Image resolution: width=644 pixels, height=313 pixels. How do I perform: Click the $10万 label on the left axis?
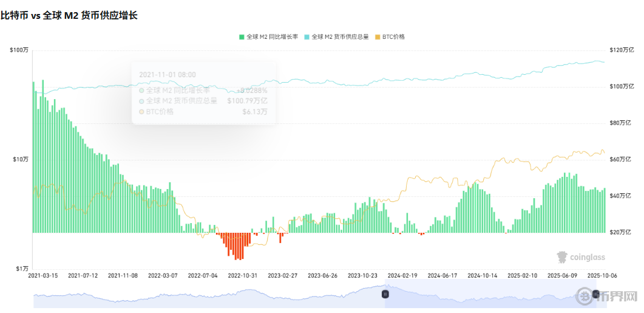click(x=21, y=159)
